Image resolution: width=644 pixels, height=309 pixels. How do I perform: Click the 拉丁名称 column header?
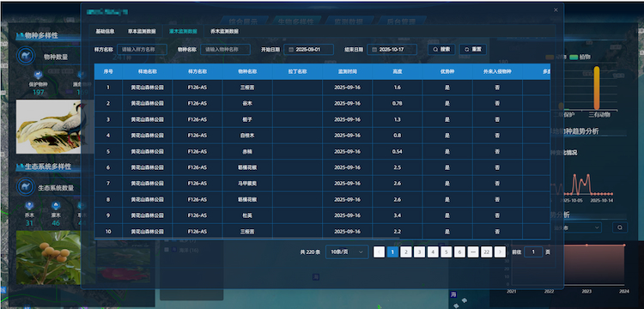[298, 71]
